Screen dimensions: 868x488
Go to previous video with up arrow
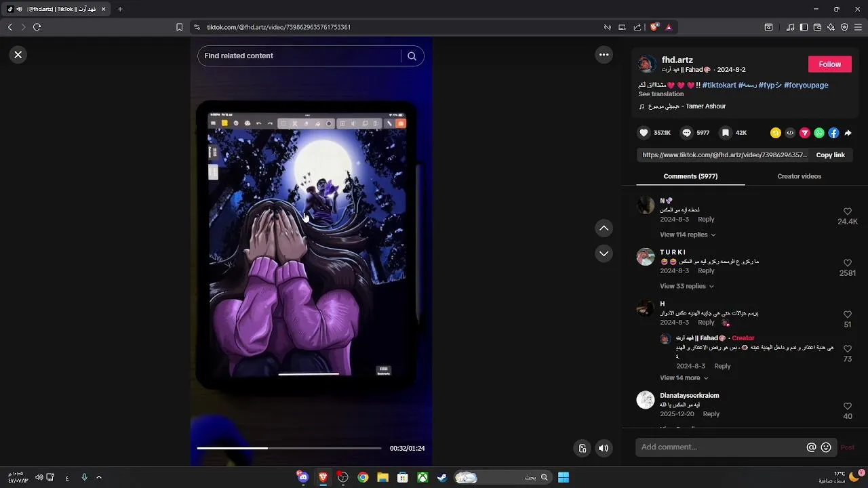point(604,228)
